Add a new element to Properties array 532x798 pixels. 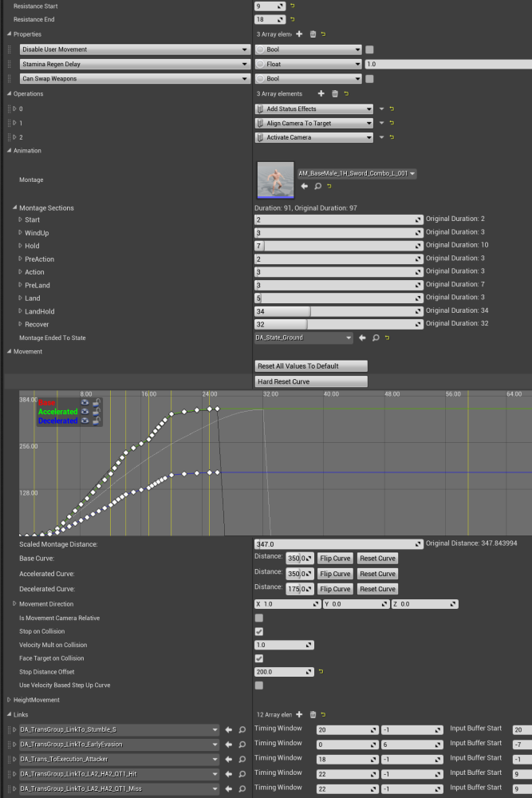tap(299, 34)
